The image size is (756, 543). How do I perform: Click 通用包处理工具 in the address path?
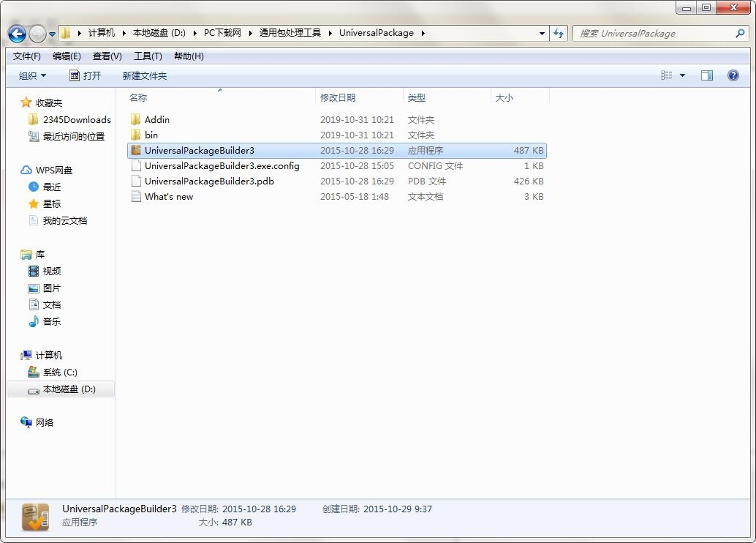[290, 33]
